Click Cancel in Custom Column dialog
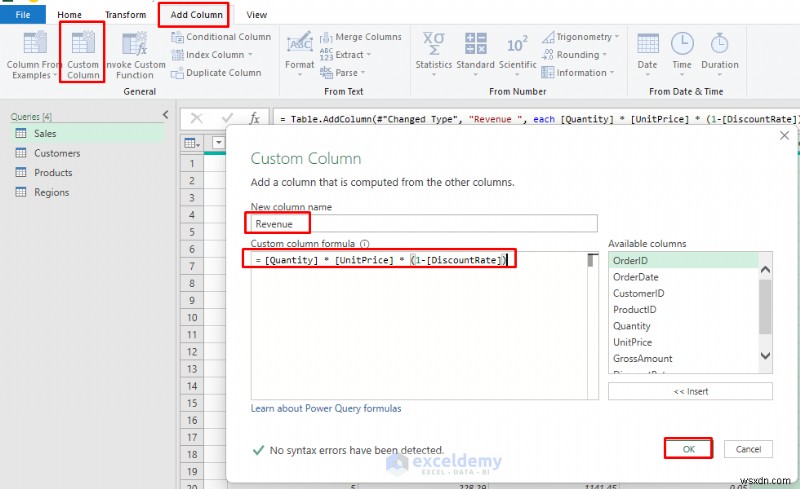Viewport: 800px width, 489px height. pos(748,449)
